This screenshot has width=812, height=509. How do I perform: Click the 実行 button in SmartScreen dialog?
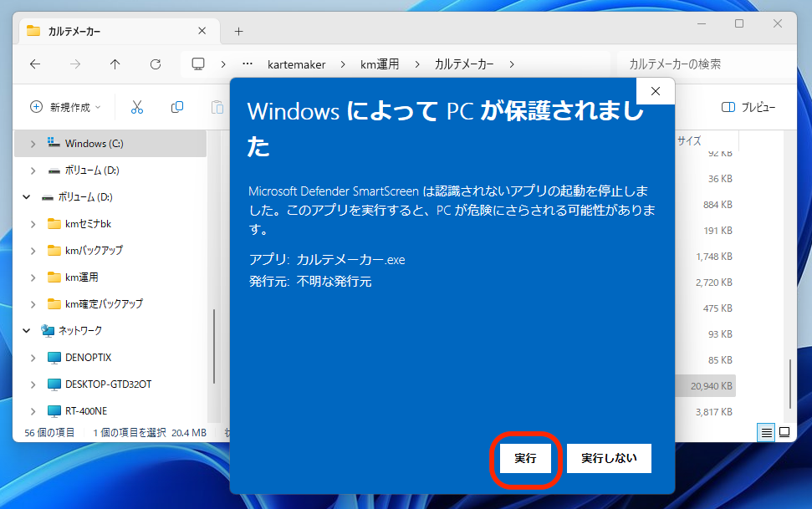[525, 458]
